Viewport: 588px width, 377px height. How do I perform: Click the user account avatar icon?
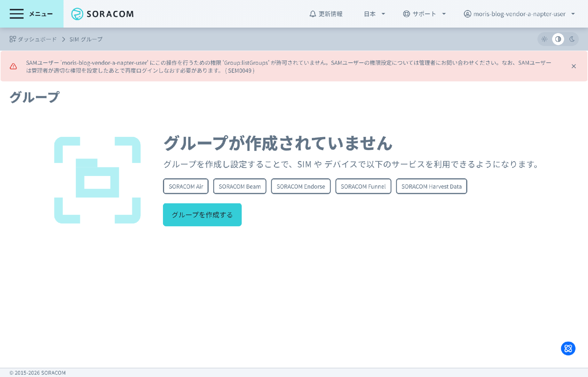point(467,14)
